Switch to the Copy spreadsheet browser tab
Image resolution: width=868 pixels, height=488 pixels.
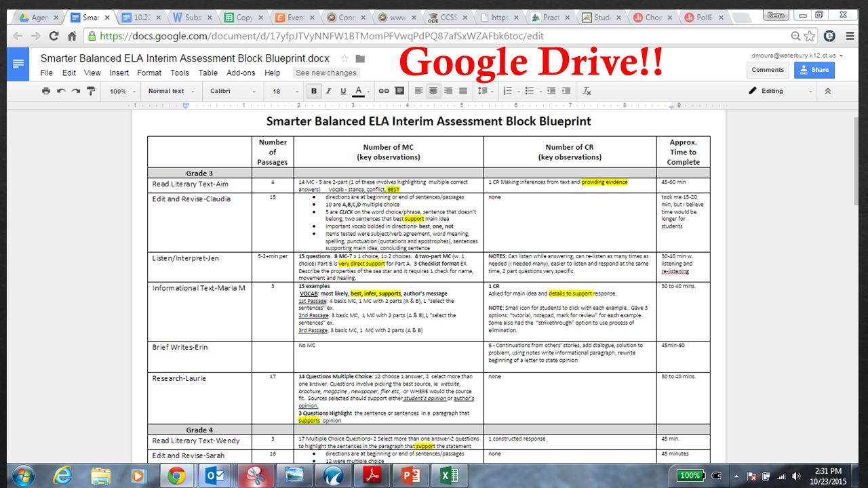point(245,18)
